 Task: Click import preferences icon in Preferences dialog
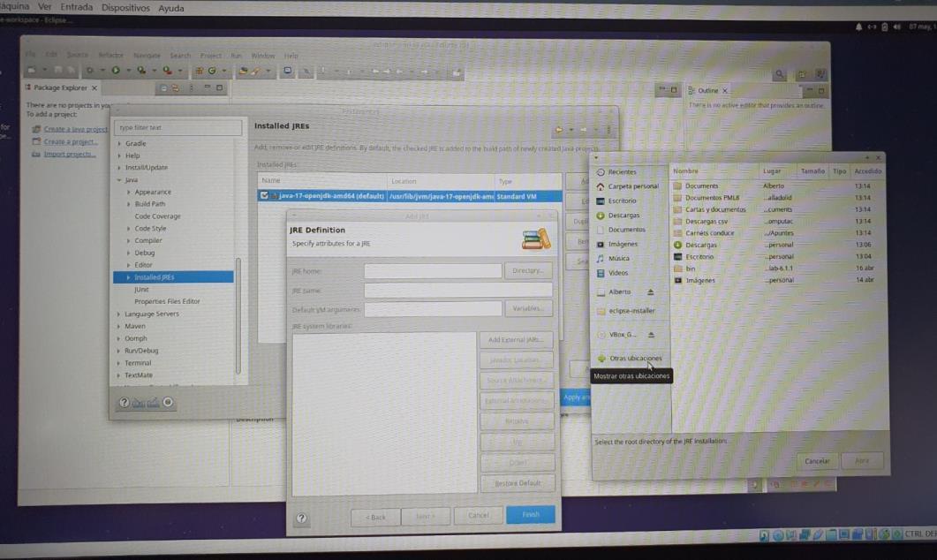click(139, 403)
